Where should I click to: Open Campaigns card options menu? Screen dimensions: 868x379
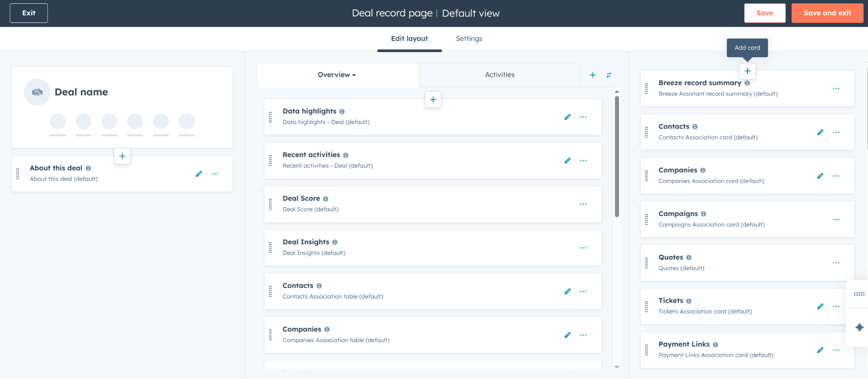(836, 219)
